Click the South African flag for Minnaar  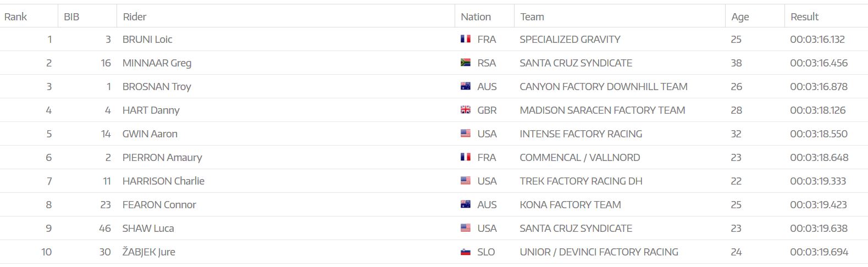click(x=466, y=63)
